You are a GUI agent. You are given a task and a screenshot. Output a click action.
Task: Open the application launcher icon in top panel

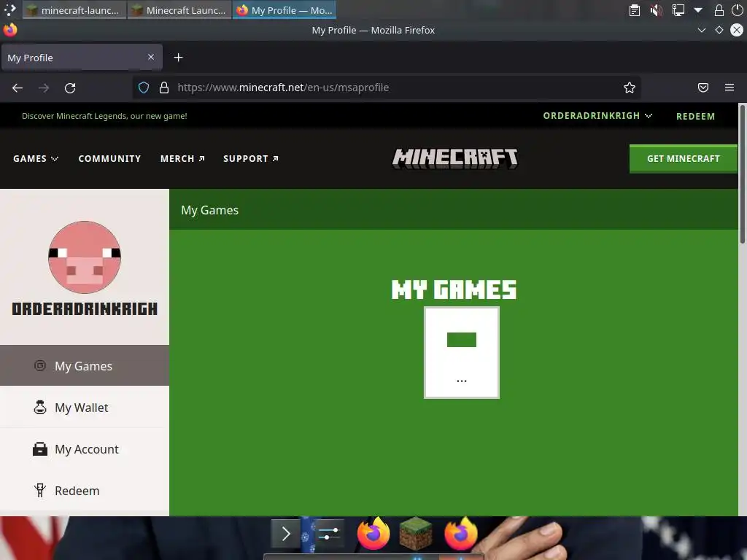point(10,10)
